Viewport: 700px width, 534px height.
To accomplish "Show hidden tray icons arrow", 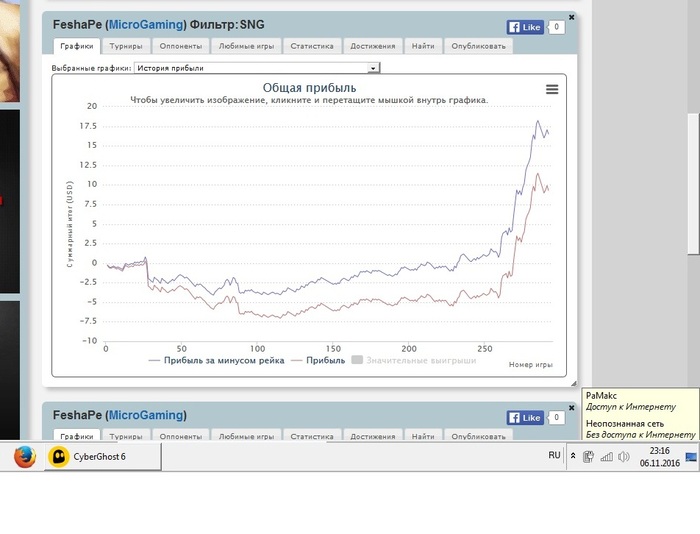I will pyautogui.click(x=573, y=456).
